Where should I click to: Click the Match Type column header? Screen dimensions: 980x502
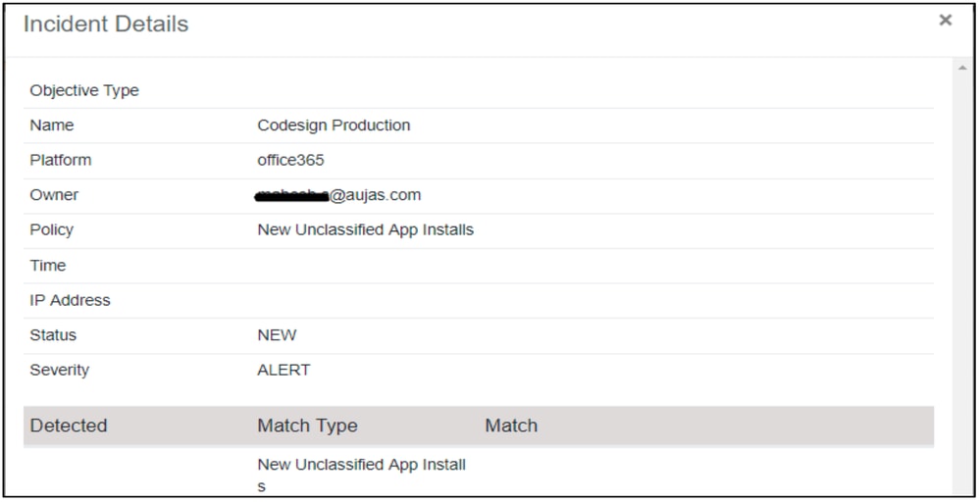pos(307,426)
